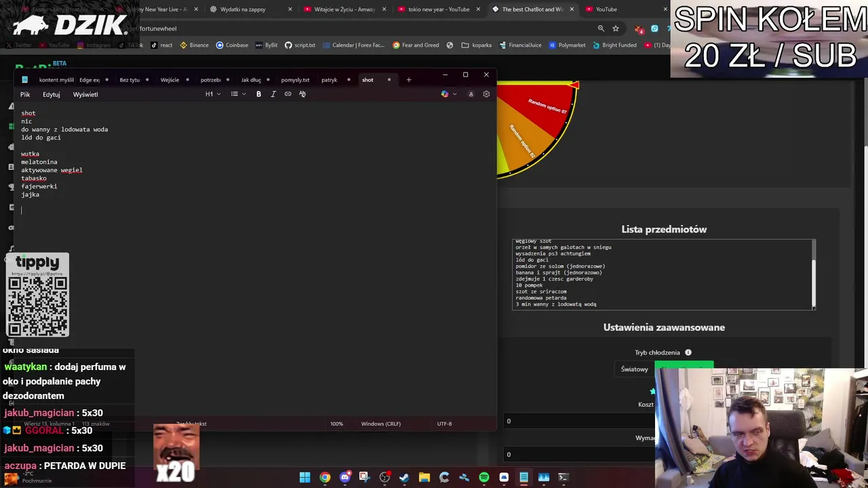Screen dimensions: 868x488
Task: Open the Terminal from the taskbar
Action: 563,477
